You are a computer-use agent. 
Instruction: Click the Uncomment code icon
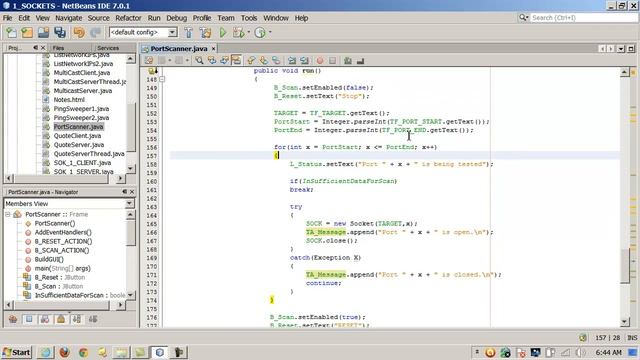click(x=360, y=60)
